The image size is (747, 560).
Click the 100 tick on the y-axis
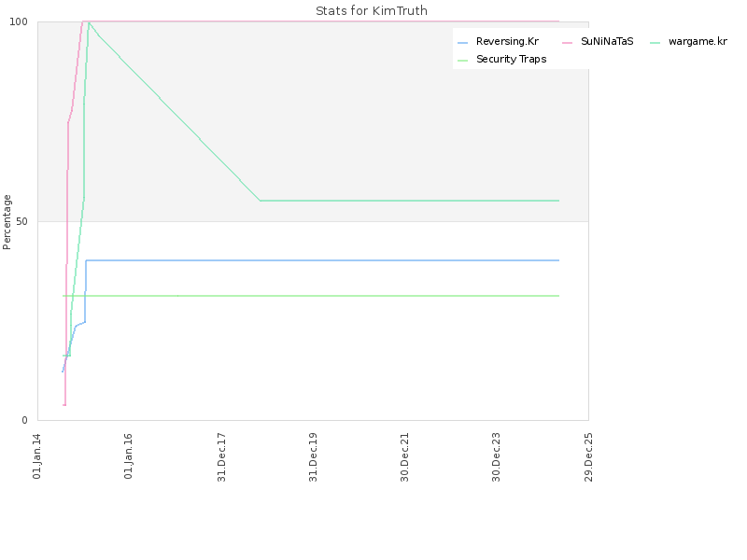26,21
